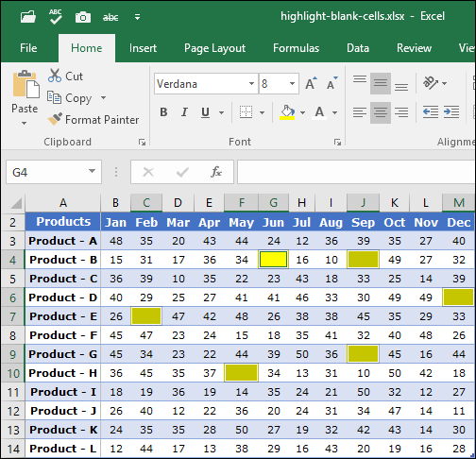Select the Sep column heading cell

pyautogui.click(x=363, y=222)
